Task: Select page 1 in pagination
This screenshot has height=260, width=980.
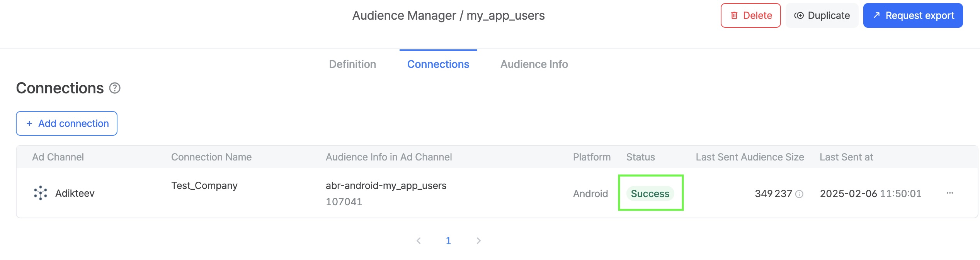Action: pos(448,241)
